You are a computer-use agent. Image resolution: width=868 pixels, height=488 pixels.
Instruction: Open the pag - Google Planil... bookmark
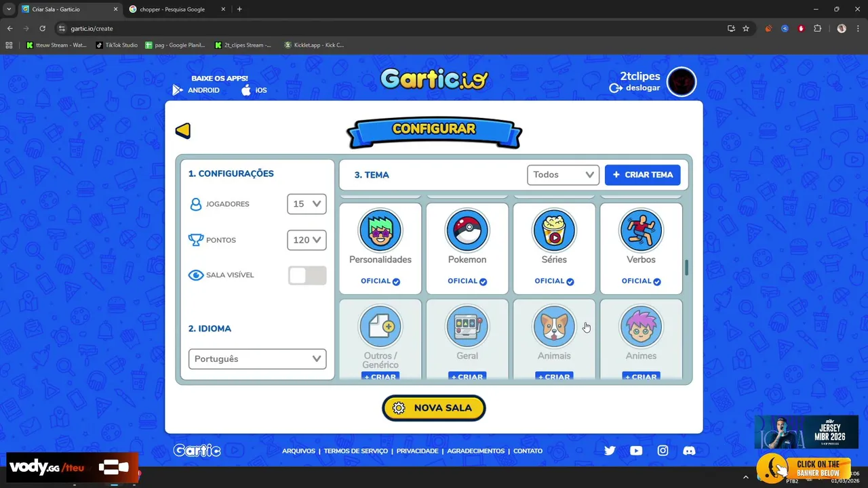[x=175, y=45]
